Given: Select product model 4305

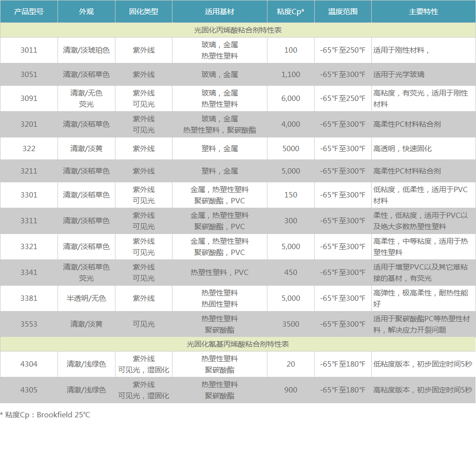Looking at the screenshot, I should pos(29,390).
